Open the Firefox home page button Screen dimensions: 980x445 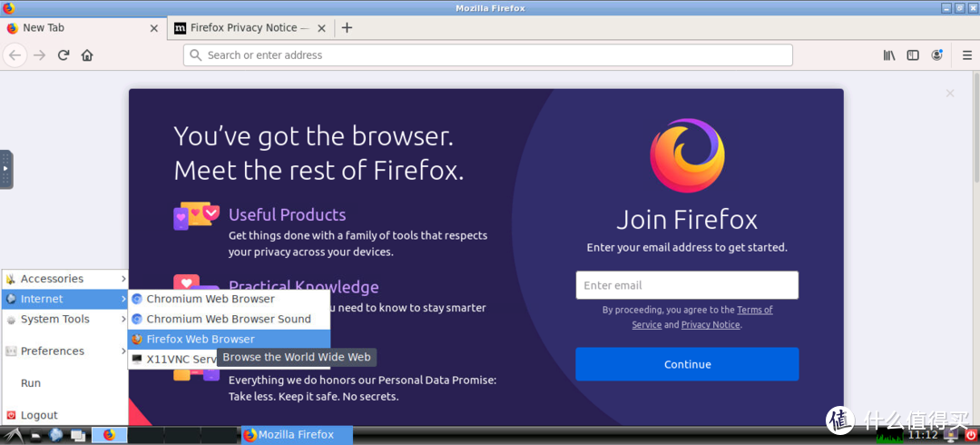[x=87, y=55]
